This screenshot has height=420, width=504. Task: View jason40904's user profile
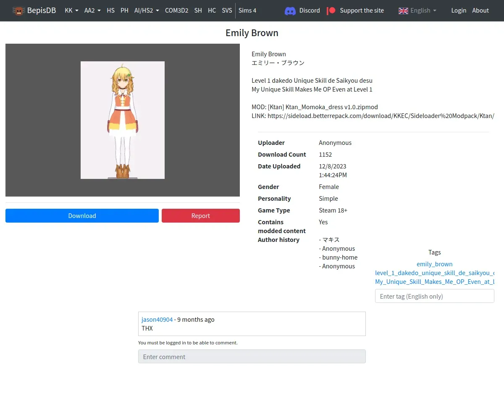point(157,320)
